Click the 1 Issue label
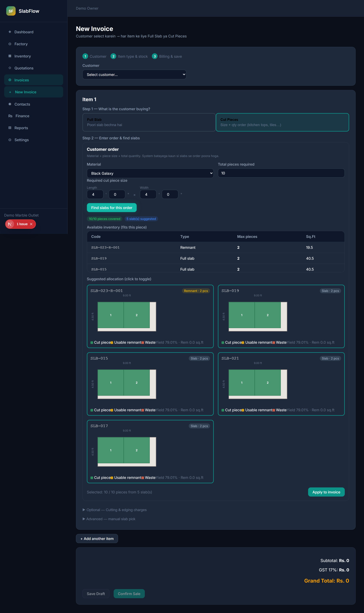The width and height of the screenshot is (364, 613). (x=22, y=224)
